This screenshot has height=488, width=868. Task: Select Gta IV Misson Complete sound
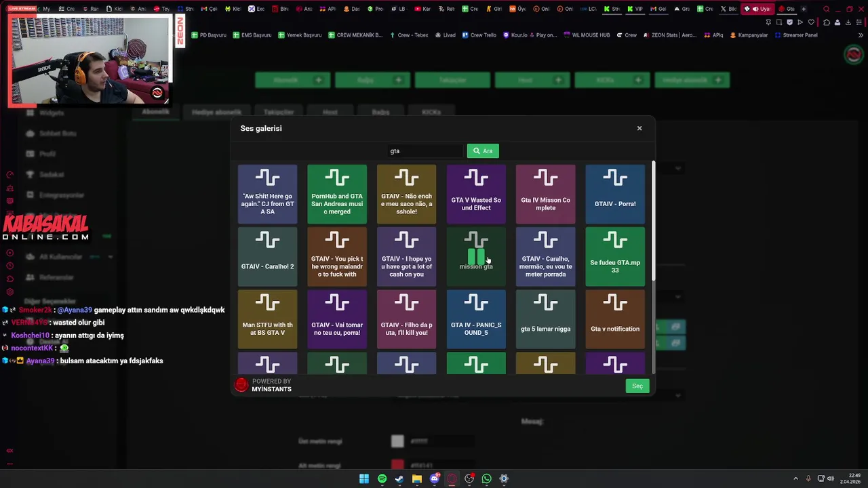545,194
